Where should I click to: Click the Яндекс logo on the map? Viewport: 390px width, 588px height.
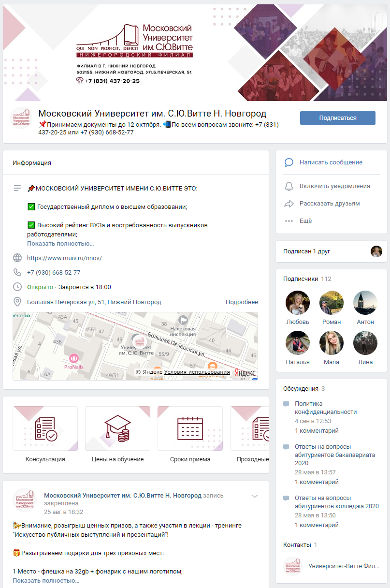pos(246,372)
